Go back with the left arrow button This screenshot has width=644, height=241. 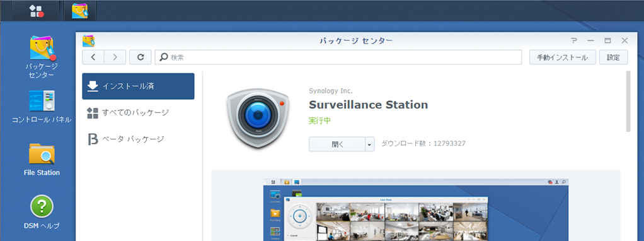[x=93, y=57]
